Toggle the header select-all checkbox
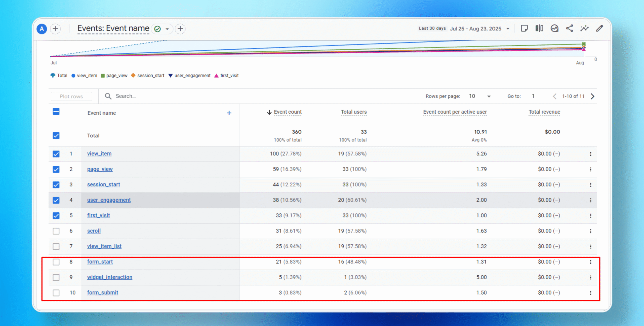Viewport: 644px width, 326px height. coord(56,112)
